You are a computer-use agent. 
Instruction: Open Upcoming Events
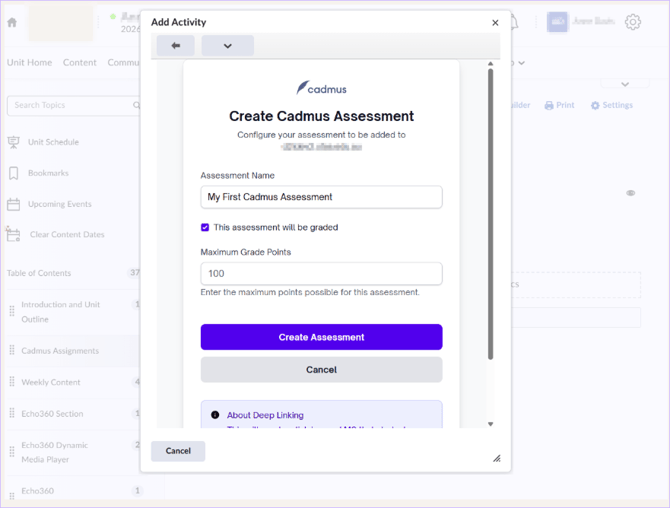(60, 204)
